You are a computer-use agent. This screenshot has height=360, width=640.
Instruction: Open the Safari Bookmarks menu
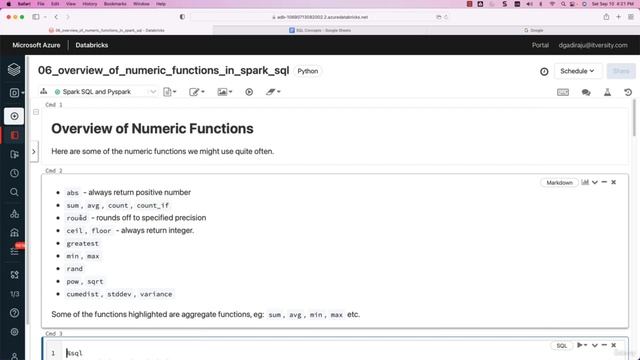115,4
